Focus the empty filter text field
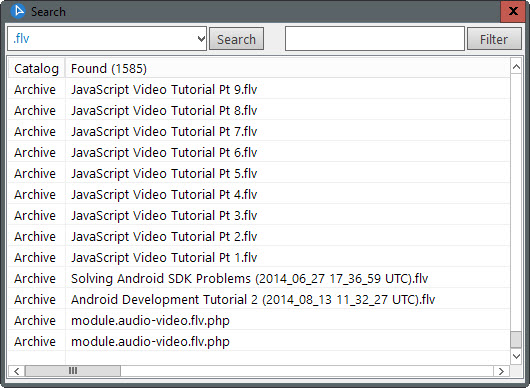 click(375, 39)
